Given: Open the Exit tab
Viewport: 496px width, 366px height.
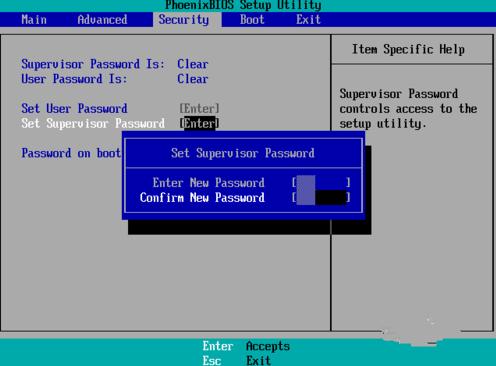Looking at the screenshot, I should click(308, 20).
